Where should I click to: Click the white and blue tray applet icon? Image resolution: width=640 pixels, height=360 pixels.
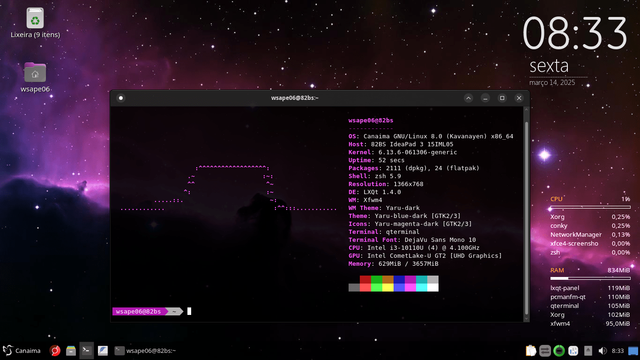tap(573, 351)
